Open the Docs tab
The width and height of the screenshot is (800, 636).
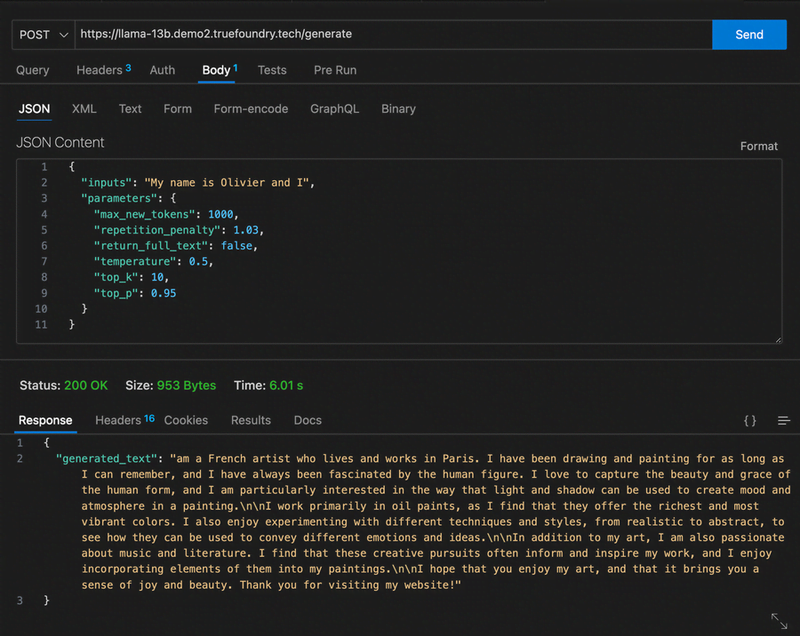coord(307,420)
